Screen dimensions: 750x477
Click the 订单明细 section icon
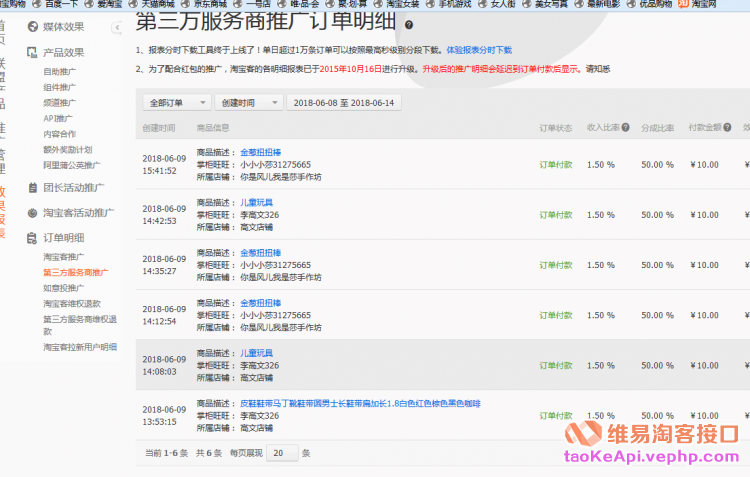tap(32, 238)
